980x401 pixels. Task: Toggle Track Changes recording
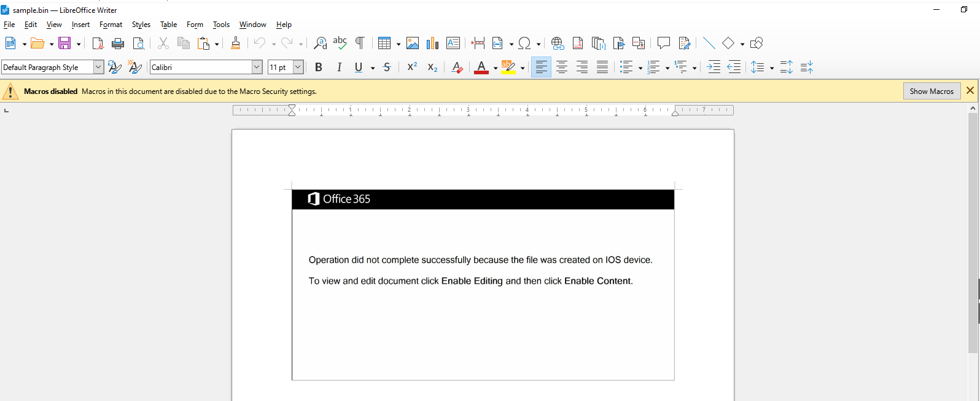point(685,43)
